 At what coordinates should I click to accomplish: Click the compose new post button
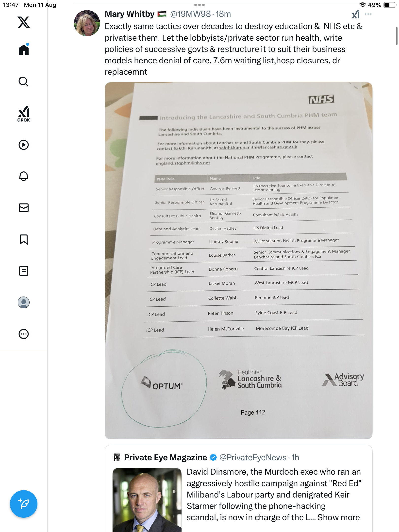24,504
